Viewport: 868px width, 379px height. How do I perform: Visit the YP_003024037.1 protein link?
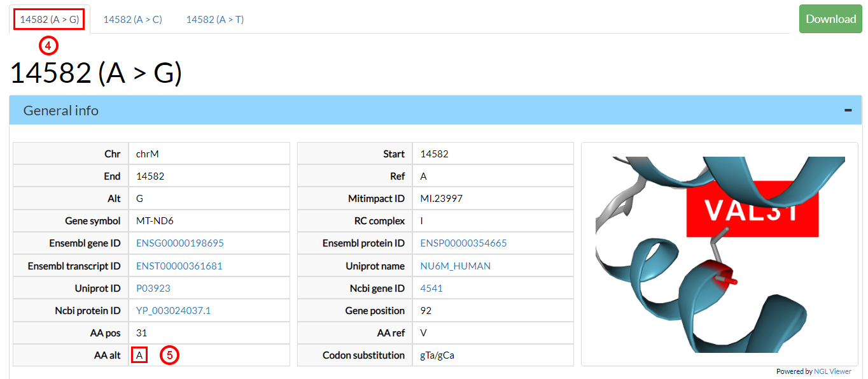click(173, 311)
